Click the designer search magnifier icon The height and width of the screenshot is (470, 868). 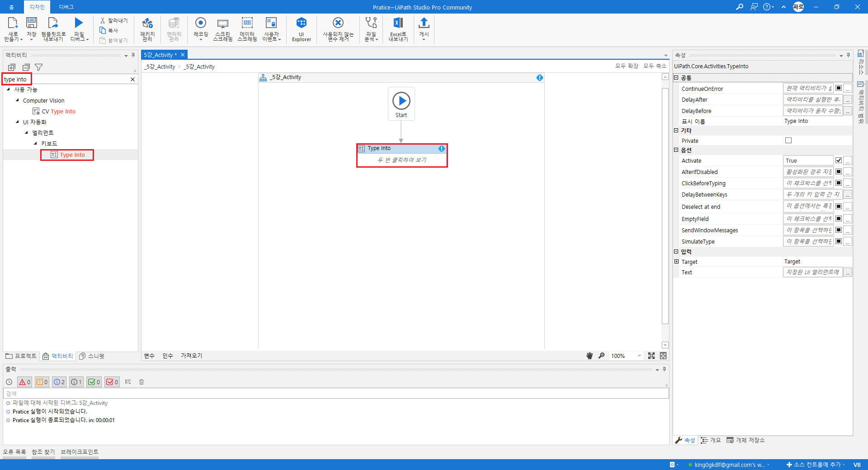coord(601,356)
